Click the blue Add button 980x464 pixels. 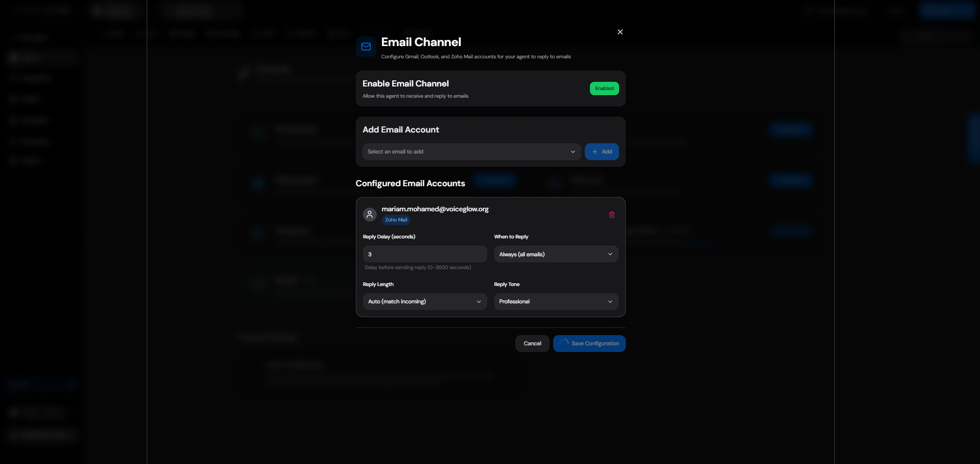(x=602, y=152)
